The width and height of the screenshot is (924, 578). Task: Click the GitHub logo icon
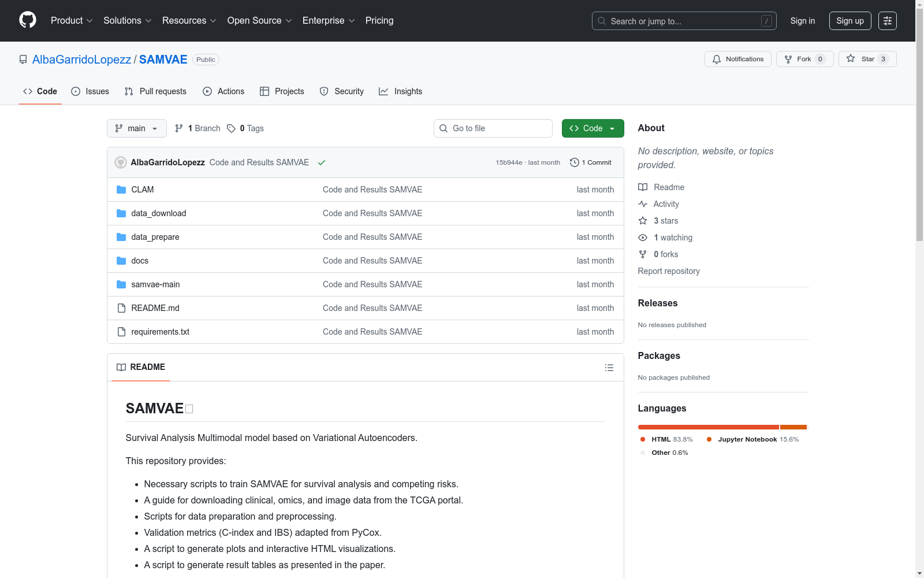(28, 20)
